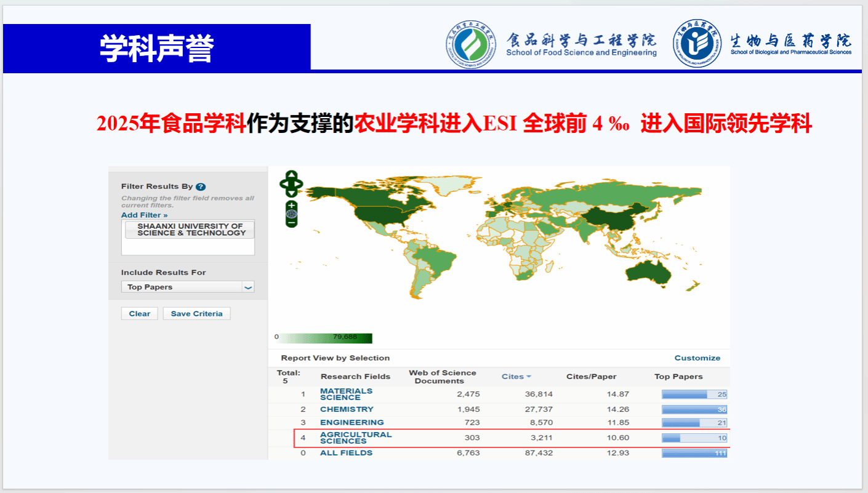Select the Shaanxi University filter chip
868x493 pixels.
click(190, 230)
